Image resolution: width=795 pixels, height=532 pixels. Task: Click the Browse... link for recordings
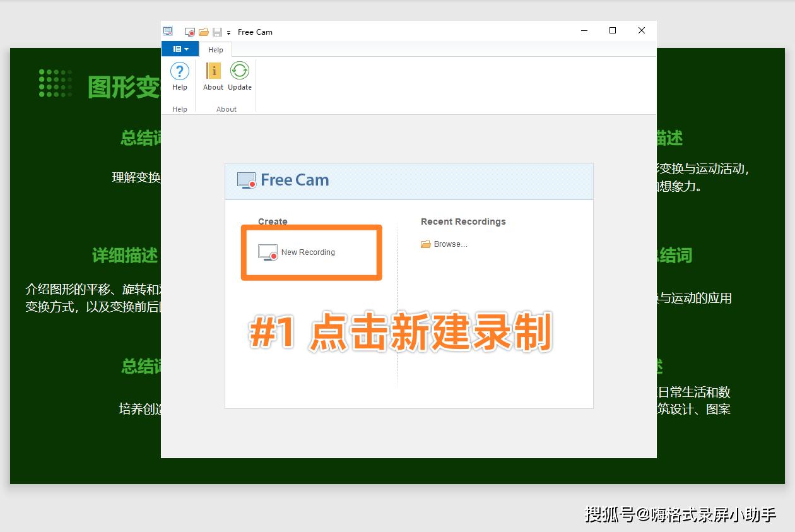coord(444,244)
